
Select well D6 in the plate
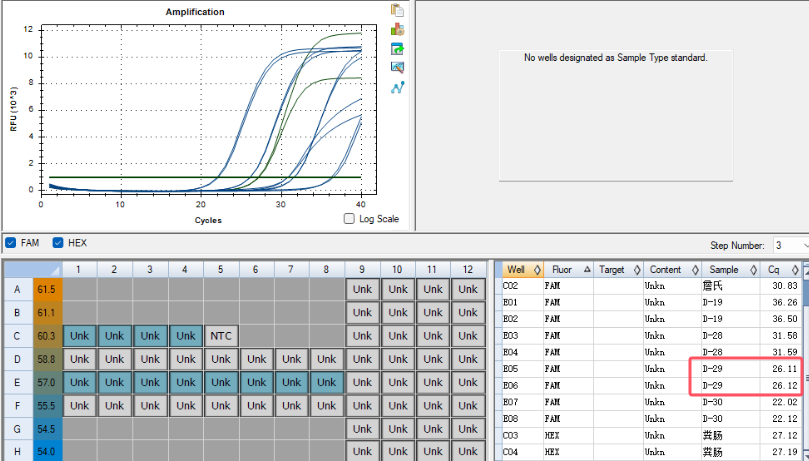pyautogui.click(x=256, y=359)
